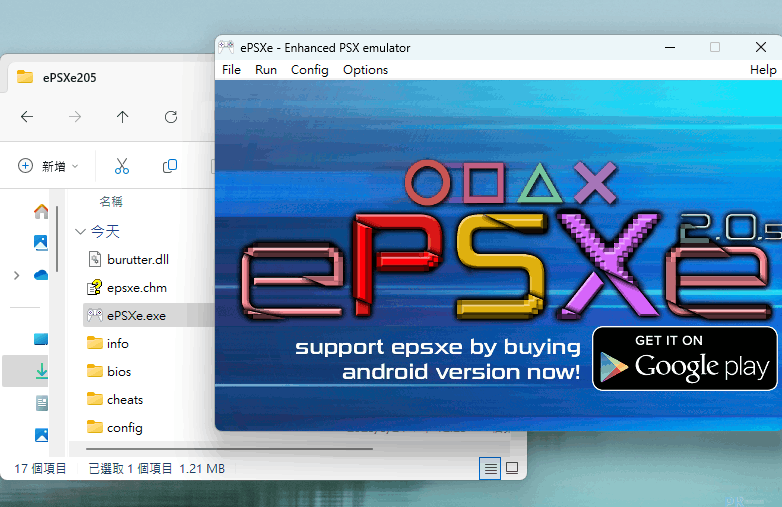The image size is (782, 507).
Task: Click the 名稱 column header
Action: [110, 201]
